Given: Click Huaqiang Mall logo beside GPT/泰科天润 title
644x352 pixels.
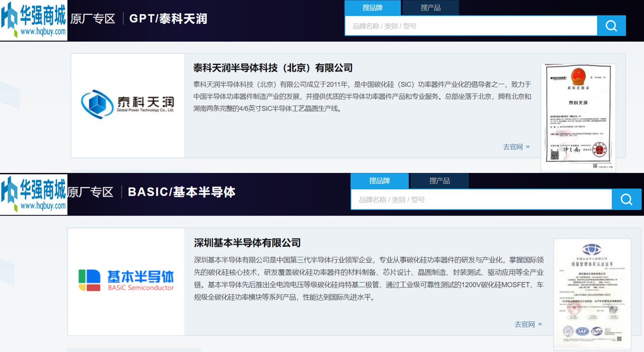Looking at the screenshot, I should click(34, 20).
